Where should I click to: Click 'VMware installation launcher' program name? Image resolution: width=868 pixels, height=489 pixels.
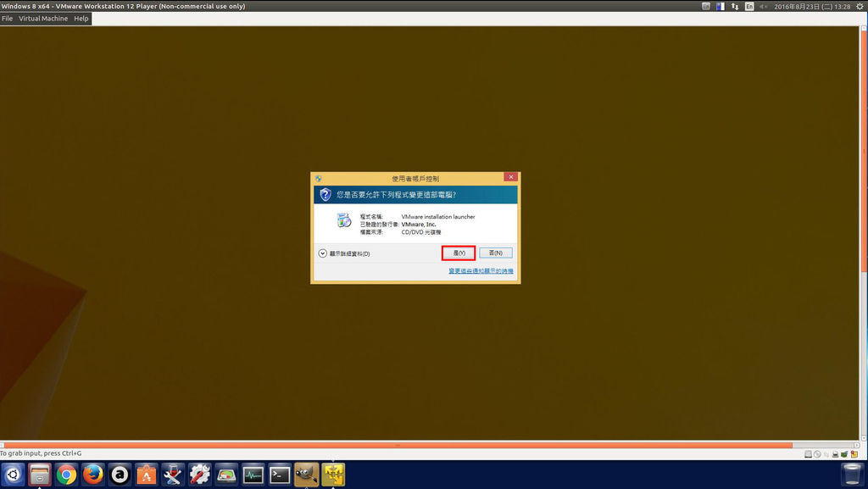coord(438,217)
